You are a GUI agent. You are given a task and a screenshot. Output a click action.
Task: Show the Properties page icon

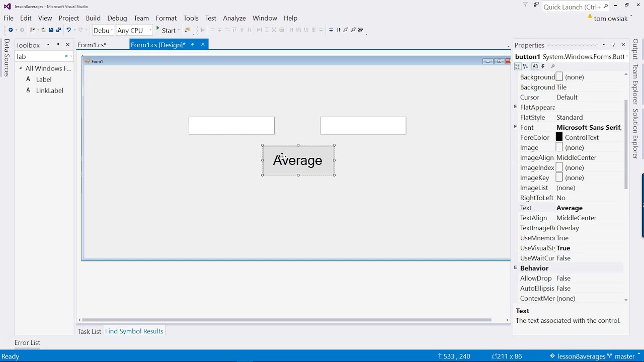[535, 66]
